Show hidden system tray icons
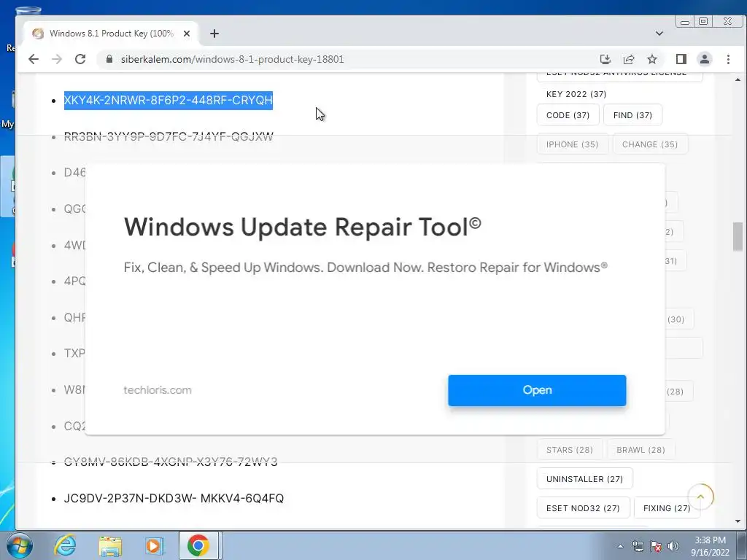The width and height of the screenshot is (747, 560). click(620, 546)
